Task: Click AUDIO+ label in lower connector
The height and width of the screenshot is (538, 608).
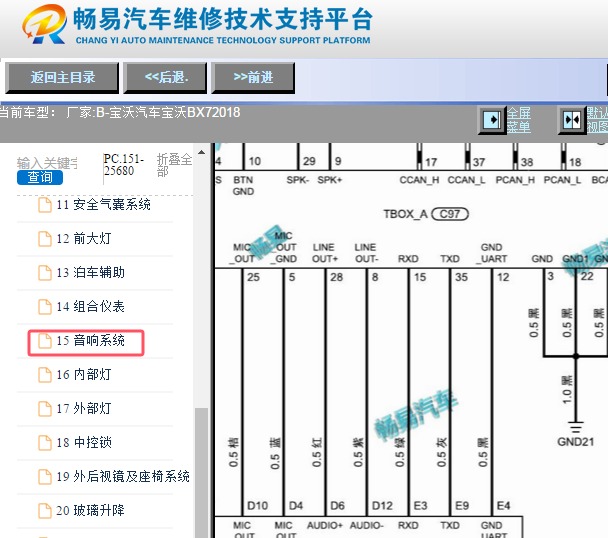Action: coord(325,526)
